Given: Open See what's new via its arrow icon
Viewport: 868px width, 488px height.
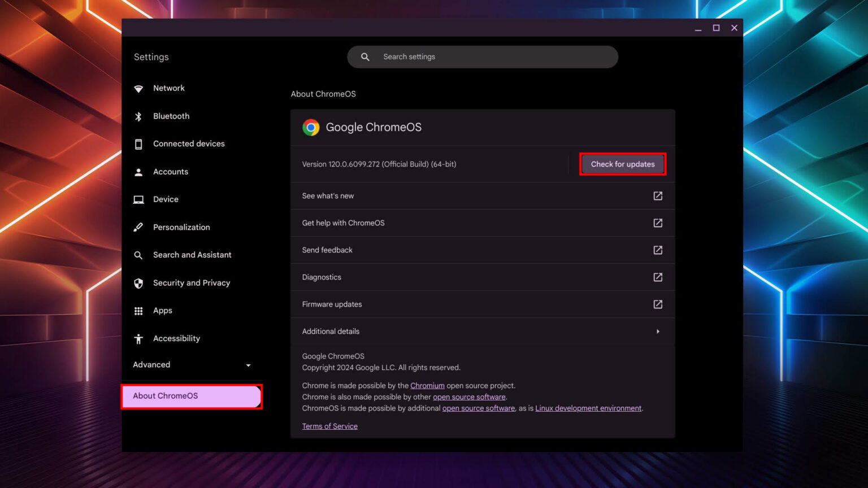Looking at the screenshot, I should [658, 195].
